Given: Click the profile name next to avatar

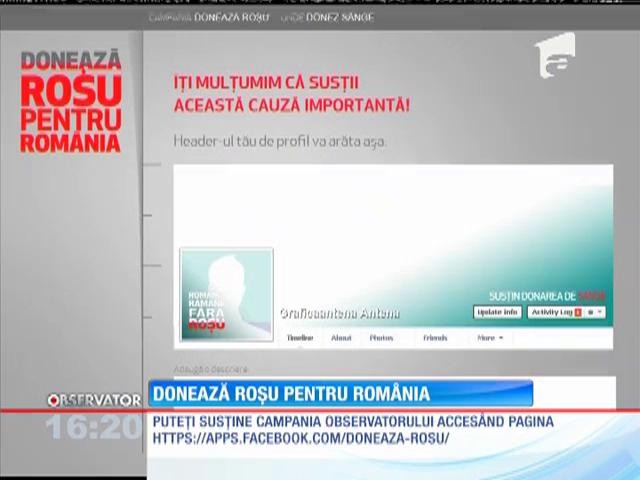Looking at the screenshot, I should (340, 313).
